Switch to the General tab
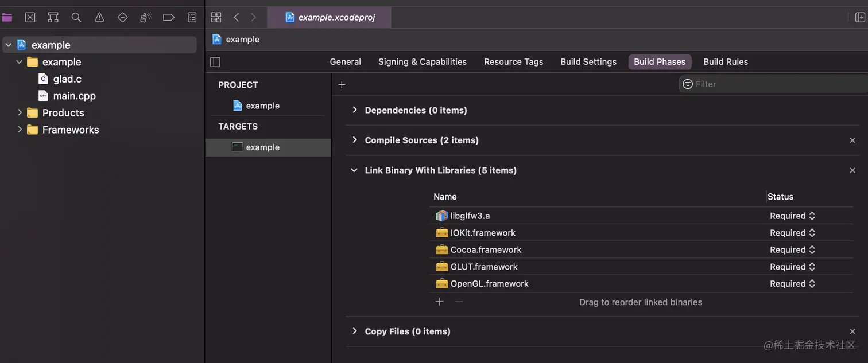The image size is (868, 363). pyautogui.click(x=345, y=62)
